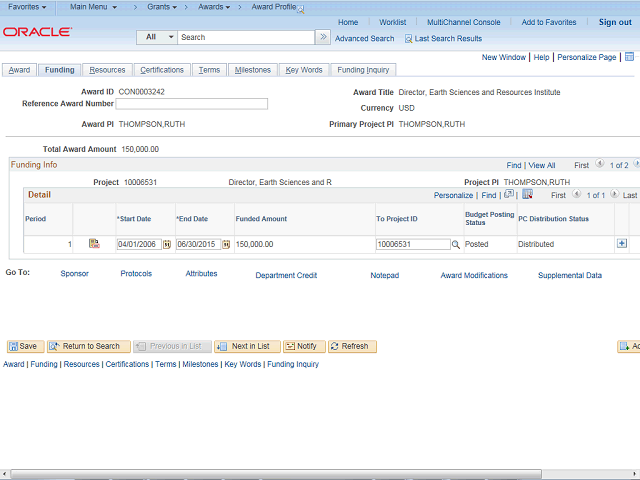The width and height of the screenshot is (640, 480).
Task: Expand the Favorites menu
Action: coord(27,7)
